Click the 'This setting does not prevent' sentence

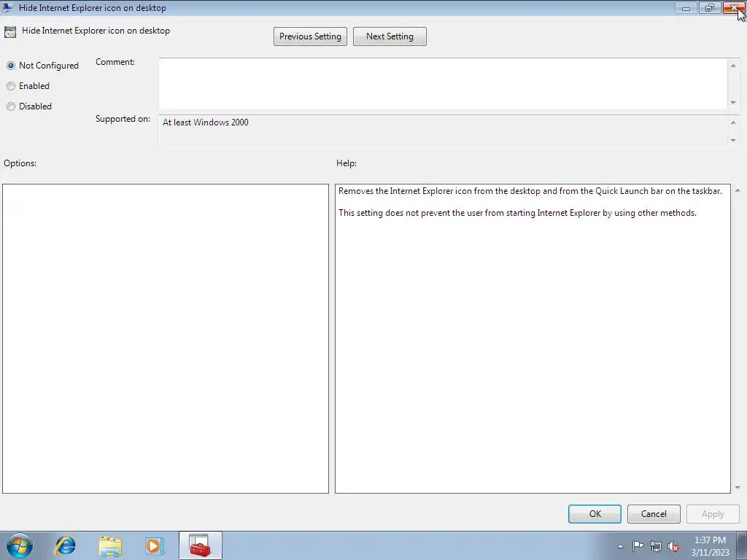pyautogui.click(x=517, y=213)
